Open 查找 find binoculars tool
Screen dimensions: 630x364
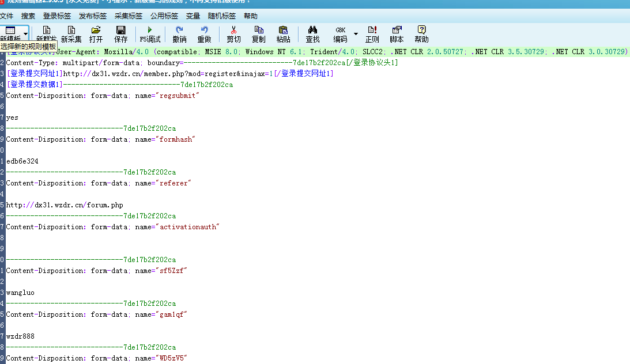[x=312, y=34]
